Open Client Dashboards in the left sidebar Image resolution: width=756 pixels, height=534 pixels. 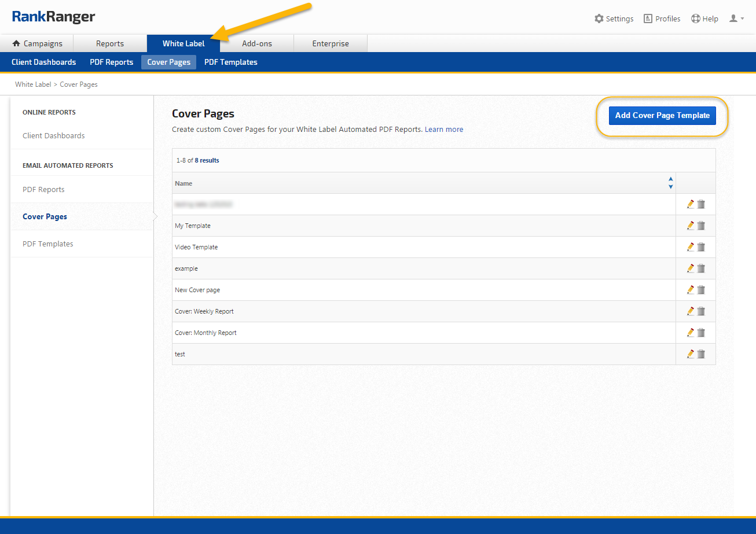point(53,136)
